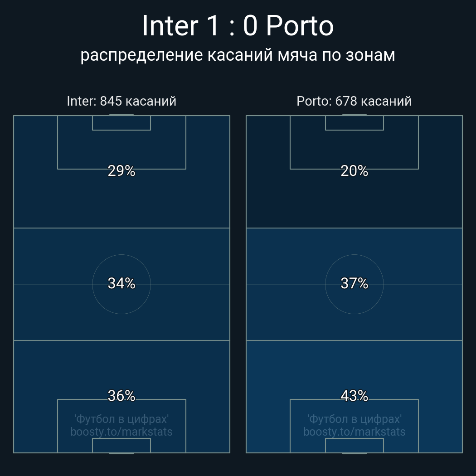The width and height of the screenshot is (476, 476).
Task: Select the 'Inter: 845 касаний' label
Action: click(121, 101)
